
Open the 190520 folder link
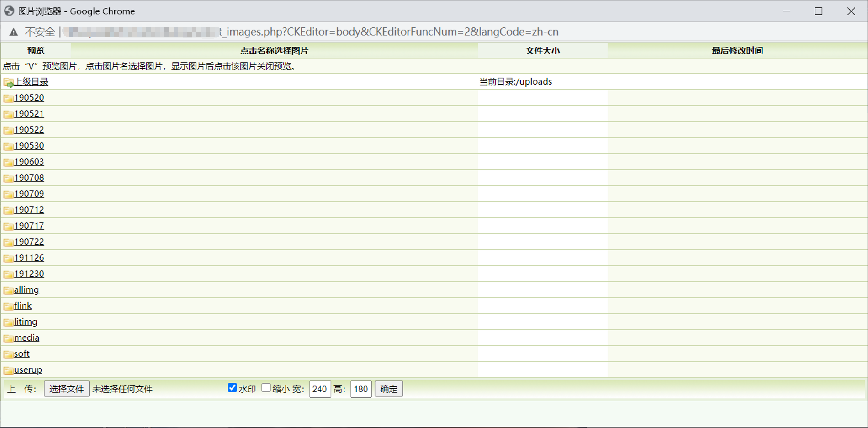click(29, 97)
